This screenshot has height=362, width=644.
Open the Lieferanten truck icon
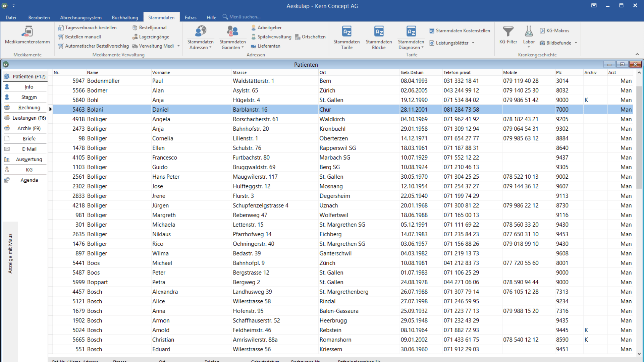point(254,46)
